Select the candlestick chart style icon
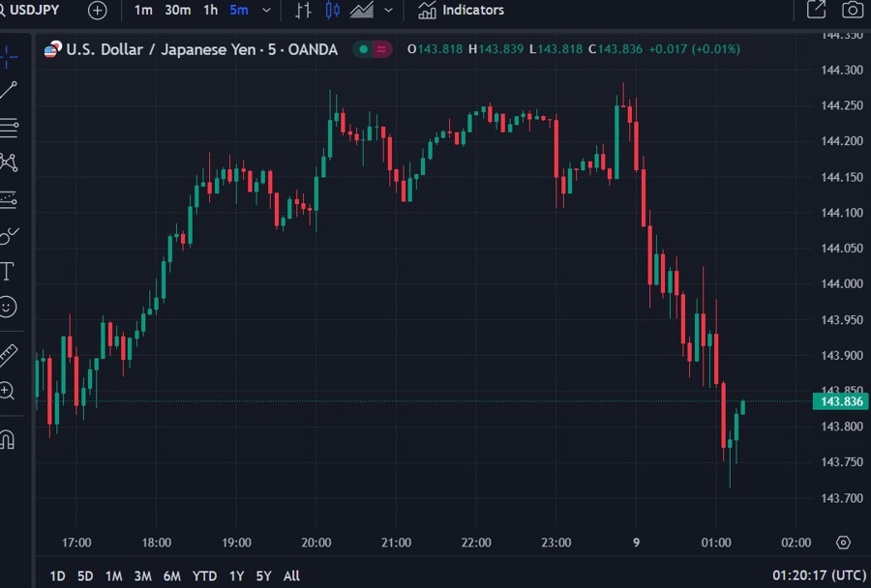The image size is (871, 588). (x=333, y=11)
